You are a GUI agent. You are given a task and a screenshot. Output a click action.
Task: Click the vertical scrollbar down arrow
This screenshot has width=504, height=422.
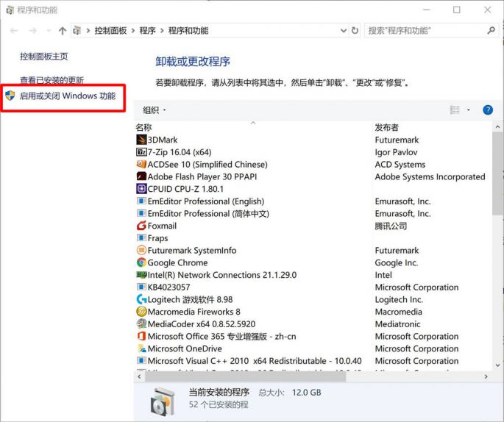[497, 365]
